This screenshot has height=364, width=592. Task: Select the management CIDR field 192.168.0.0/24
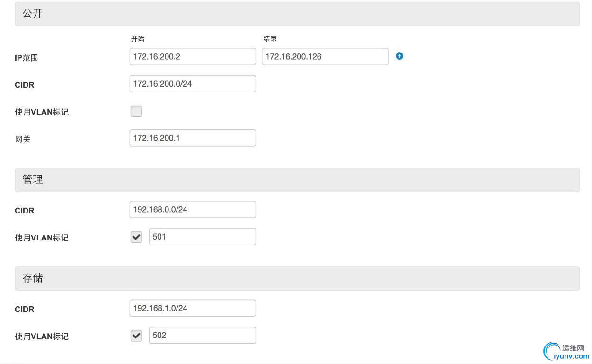(193, 210)
